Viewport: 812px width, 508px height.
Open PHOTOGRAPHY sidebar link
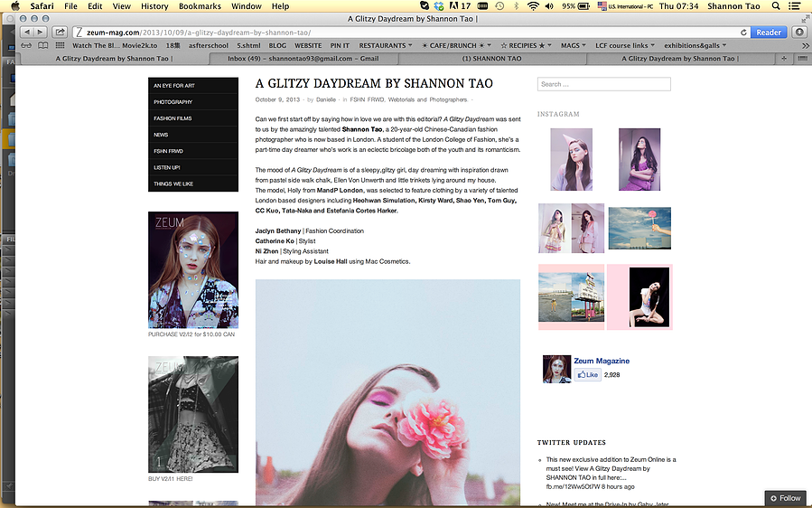[193, 102]
